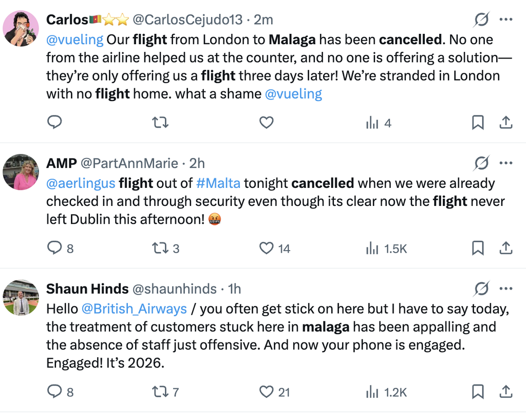This screenshot has width=526, height=420.
Task: Reply to AMP's Aer Lingus tweet
Action: (61, 248)
